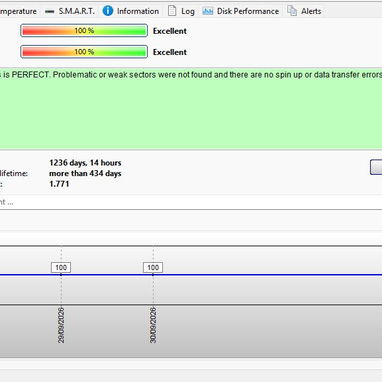Click the Alerts pages icon
The height and width of the screenshot is (382, 382).
point(292,11)
